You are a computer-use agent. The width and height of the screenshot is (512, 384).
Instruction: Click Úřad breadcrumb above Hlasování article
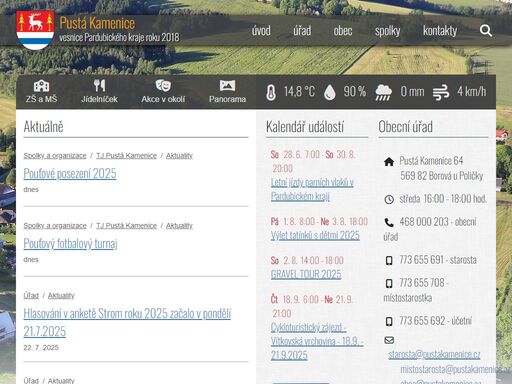click(31, 296)
